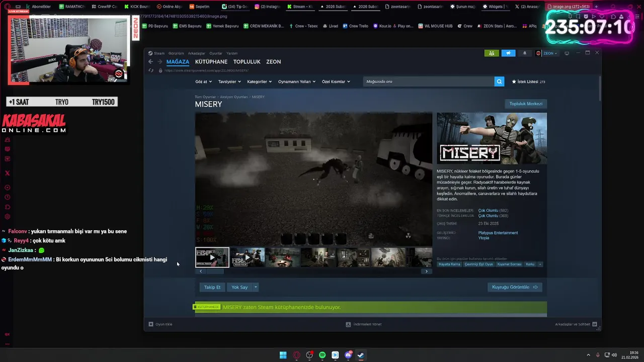Screen dimensions: 644x362
Task: Open the PD Başvuru bookmark
Action: point(154,26)
